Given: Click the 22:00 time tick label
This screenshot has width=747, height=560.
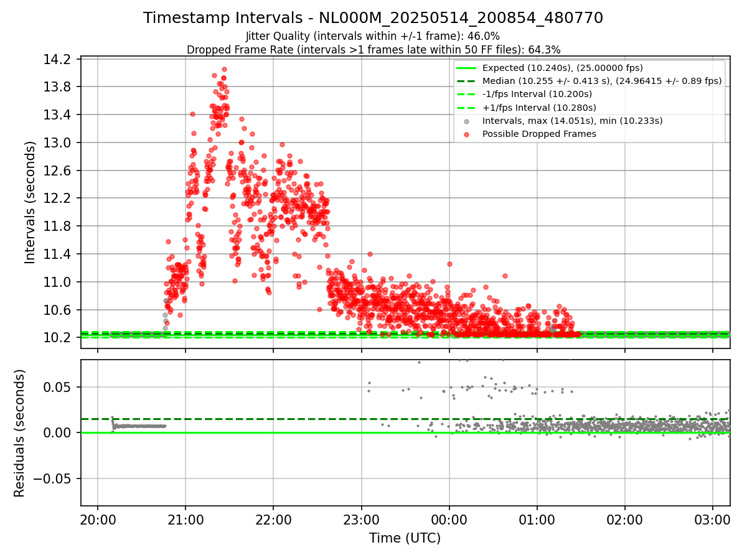Looking at the screenshot, I should 273,520.
